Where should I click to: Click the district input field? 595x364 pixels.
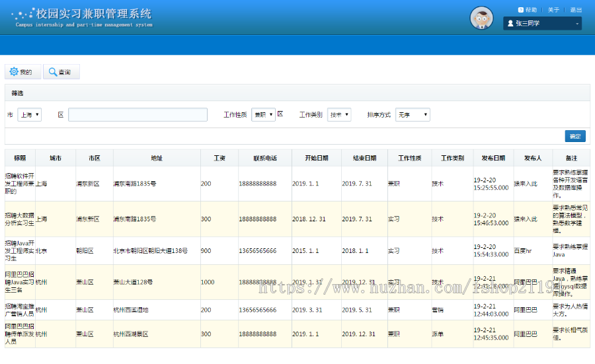[138, 114]
